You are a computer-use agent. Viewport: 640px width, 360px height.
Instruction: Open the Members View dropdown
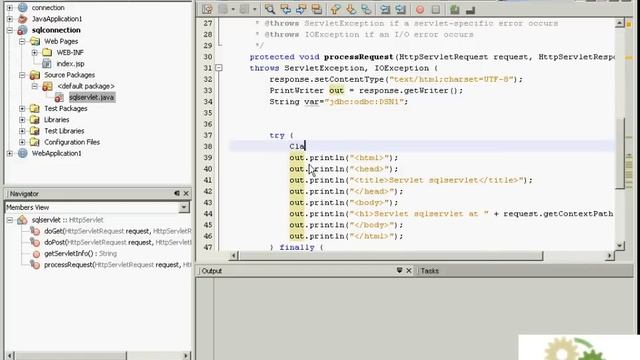[x=184, y=207]
